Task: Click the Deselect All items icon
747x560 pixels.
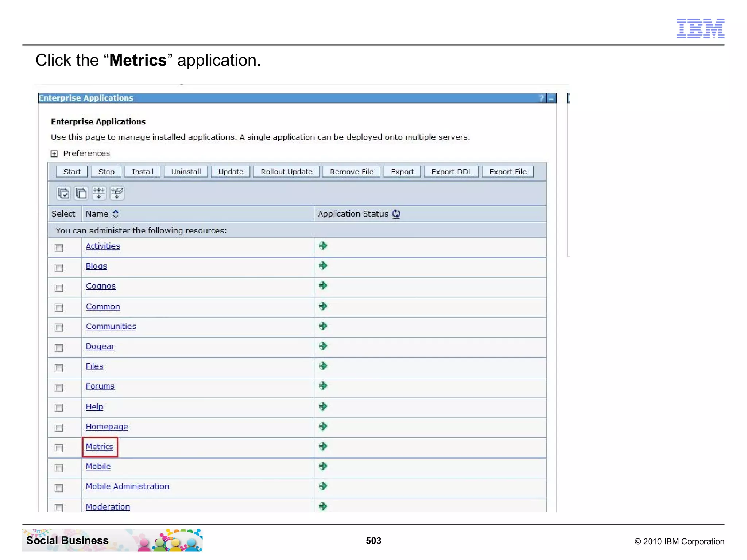Action: pyautogui.click(x=81, y=193)
